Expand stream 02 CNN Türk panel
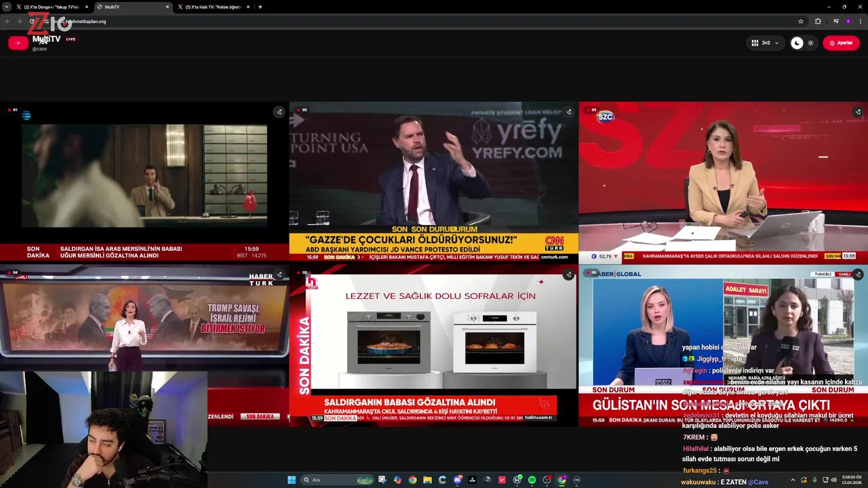868x488 pixels. (x=568, y=112)
